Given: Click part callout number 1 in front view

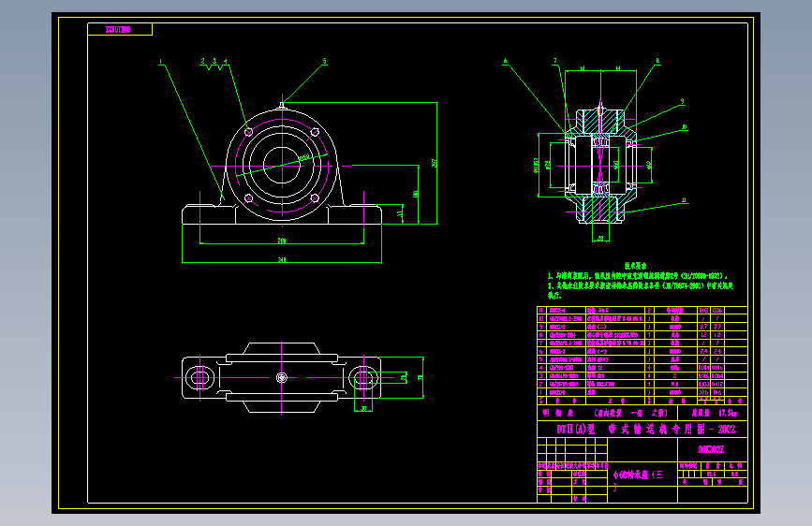Looking at the screenshot, I should [x=160, y=62].
